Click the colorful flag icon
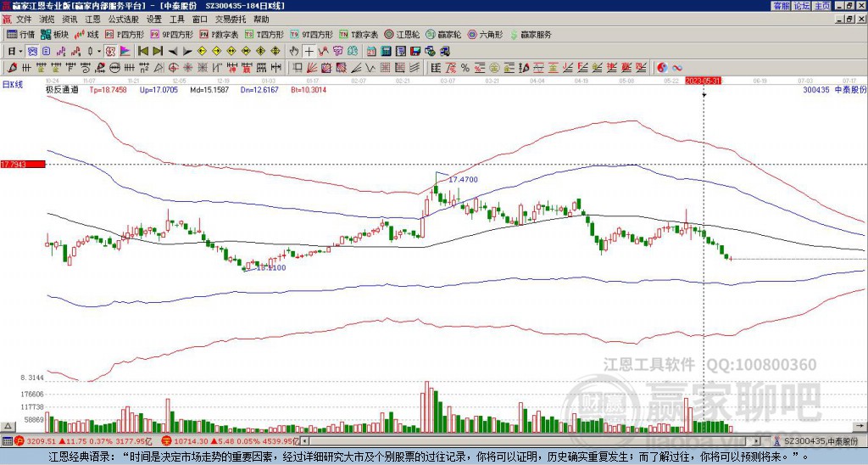 (x=125, y=52)
